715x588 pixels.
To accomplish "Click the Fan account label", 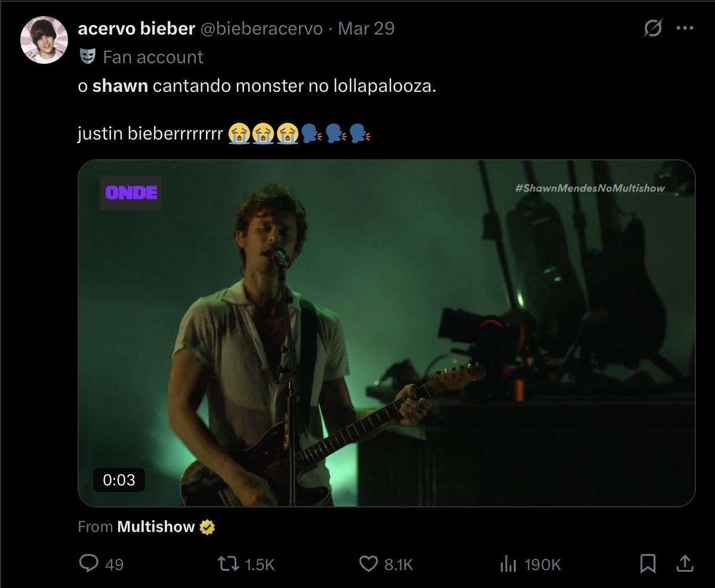I will pyautogui.click(x=153, y=57).
